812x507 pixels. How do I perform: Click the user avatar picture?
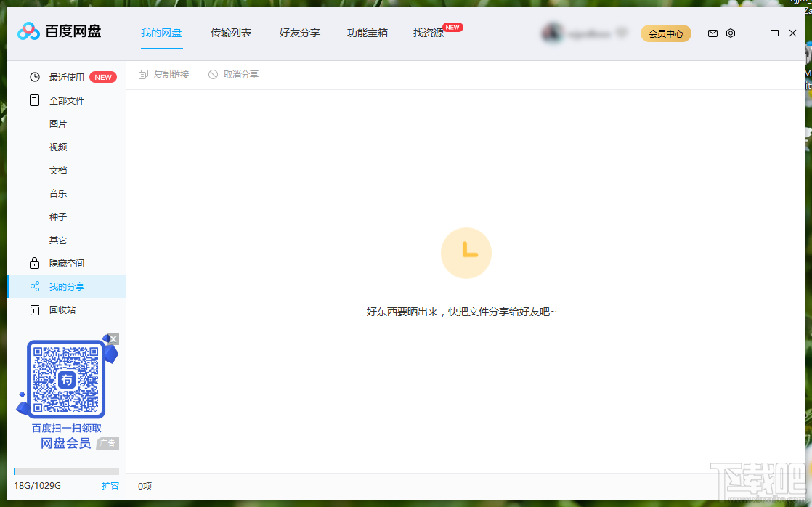pyautogui.click(x=552, y=33)
